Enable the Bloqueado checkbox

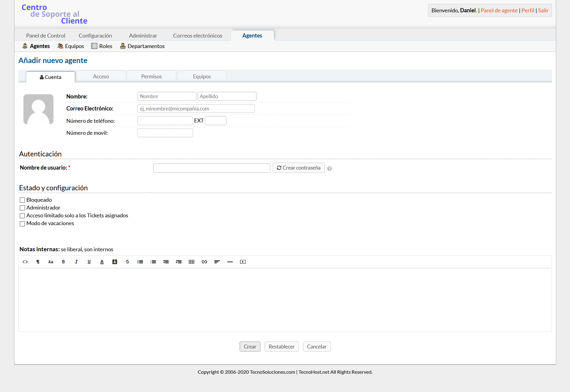click(x=22, y=200)
